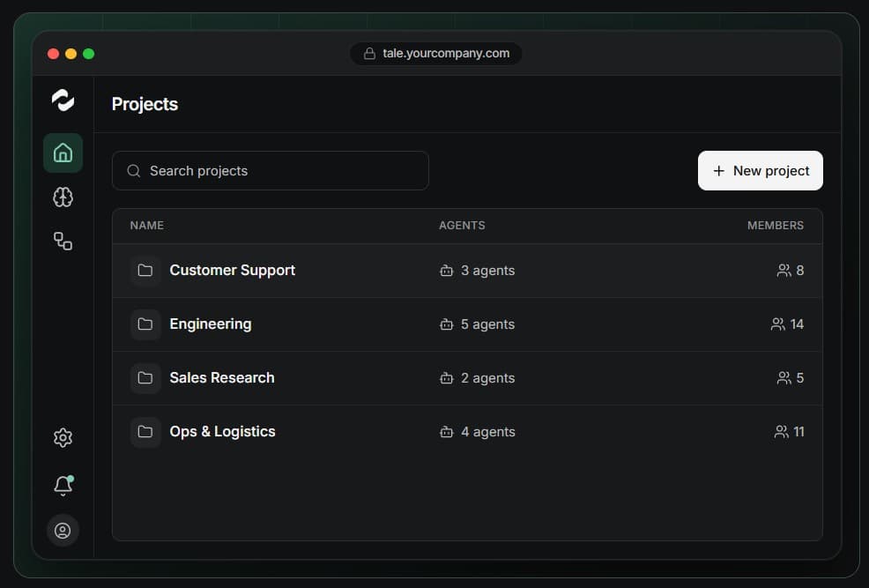
Task: Click the '5 agents' text
Action: pyautogui.click(x=487, y=324)
